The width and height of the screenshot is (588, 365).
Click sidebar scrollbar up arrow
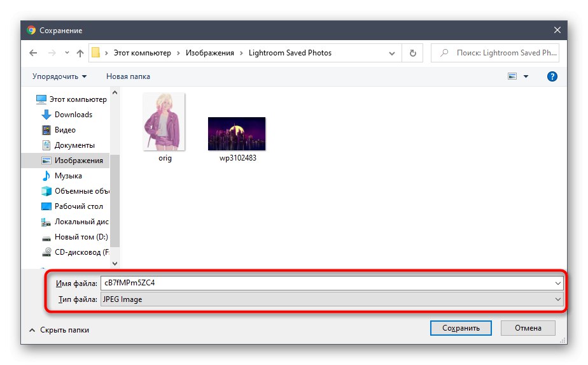click(x=115, y=92)
